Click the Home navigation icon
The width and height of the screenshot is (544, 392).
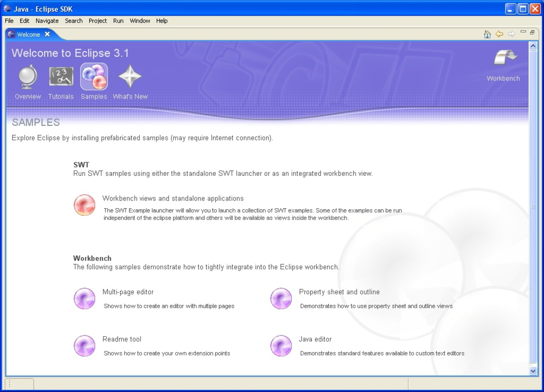488,34
